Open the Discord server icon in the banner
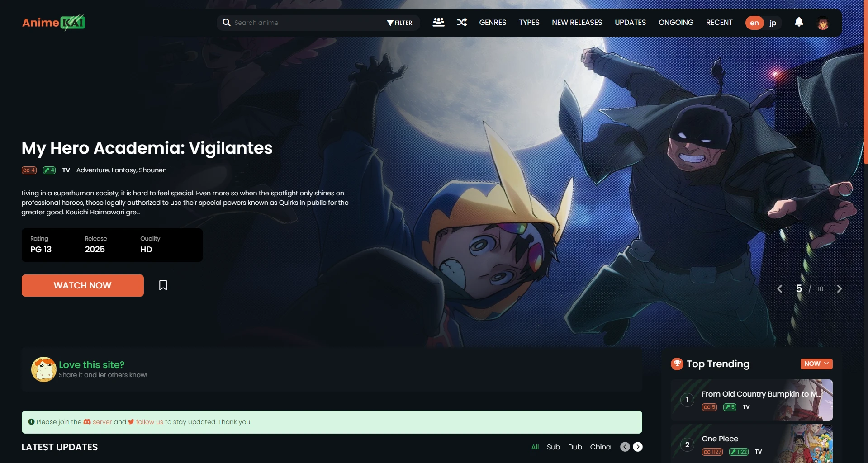The image size is (868, 463). [86, 422]
